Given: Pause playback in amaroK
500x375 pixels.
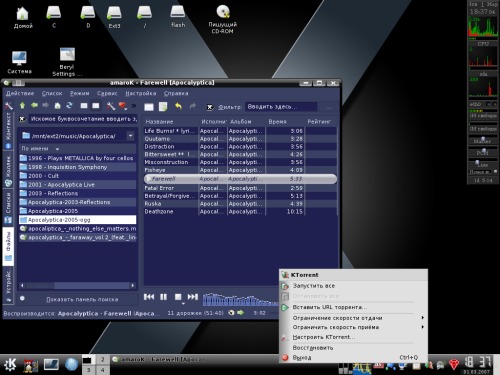Looking at the screenshot, I should 163,297.
